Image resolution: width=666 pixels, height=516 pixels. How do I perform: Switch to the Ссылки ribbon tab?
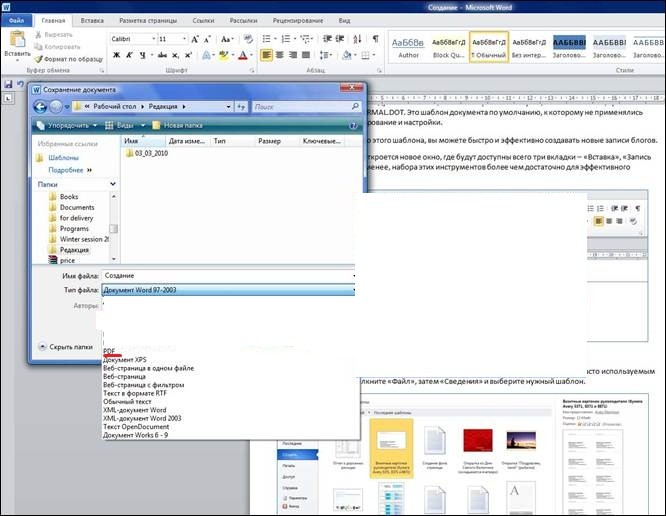point(203,20)
